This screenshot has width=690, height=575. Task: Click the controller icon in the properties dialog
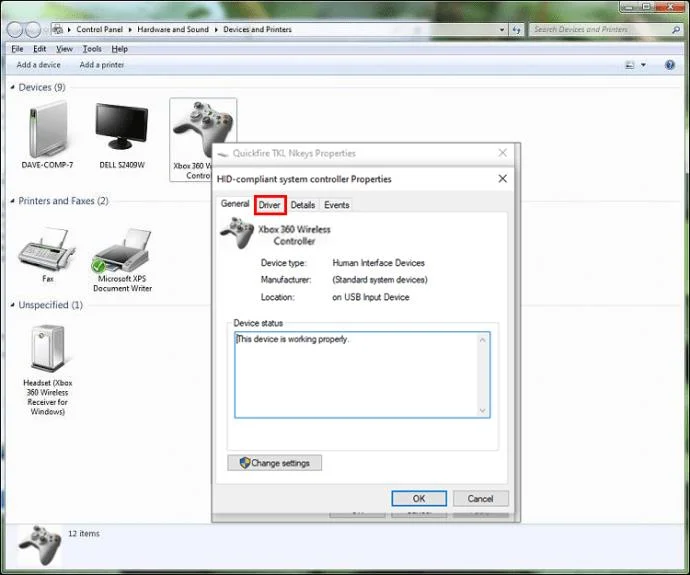click(237, 233)
